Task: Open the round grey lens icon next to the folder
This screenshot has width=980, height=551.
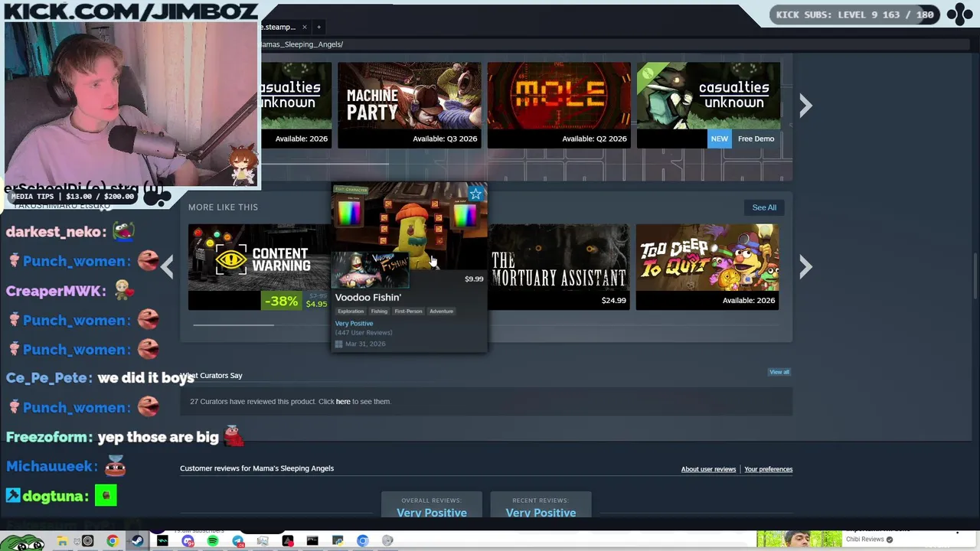Action: click(x=87, y=541)
